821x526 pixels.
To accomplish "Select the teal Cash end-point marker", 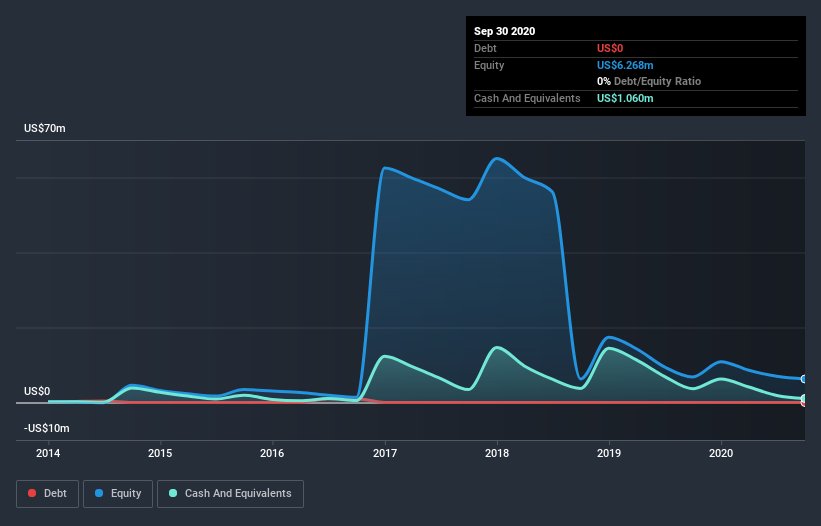I will [x=804, y=398].
